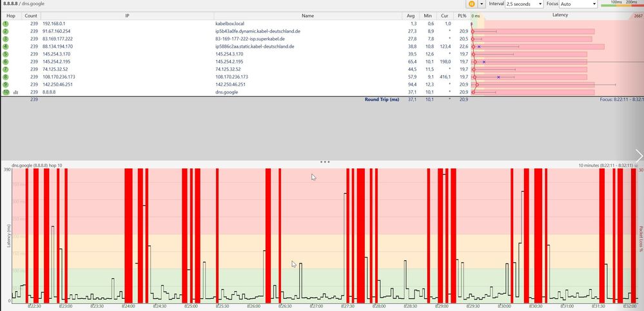Click the three-dot splitter handle above the graph
644x311 pixels.
325,162
